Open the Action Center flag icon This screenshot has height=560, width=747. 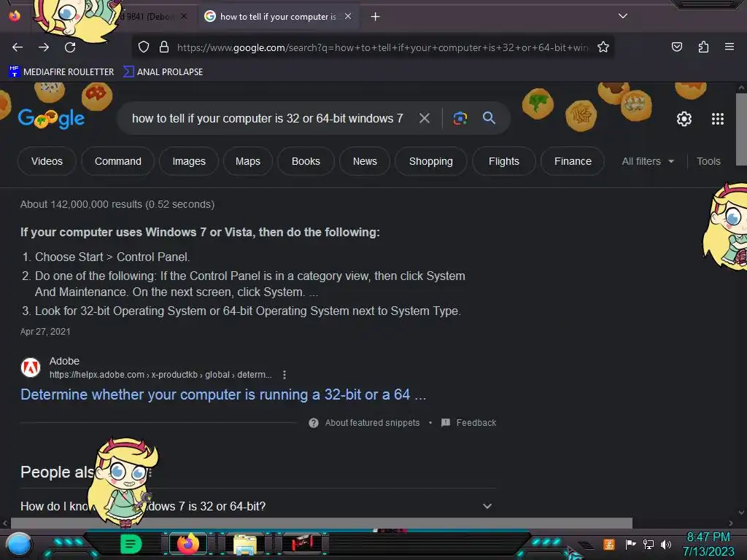point(630,544)
